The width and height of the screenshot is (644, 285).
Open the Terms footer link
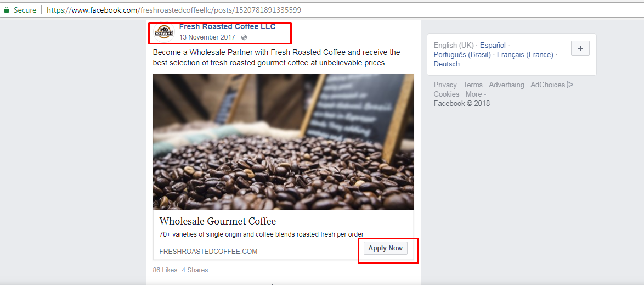pyautogui.click(x=473, y=85)
